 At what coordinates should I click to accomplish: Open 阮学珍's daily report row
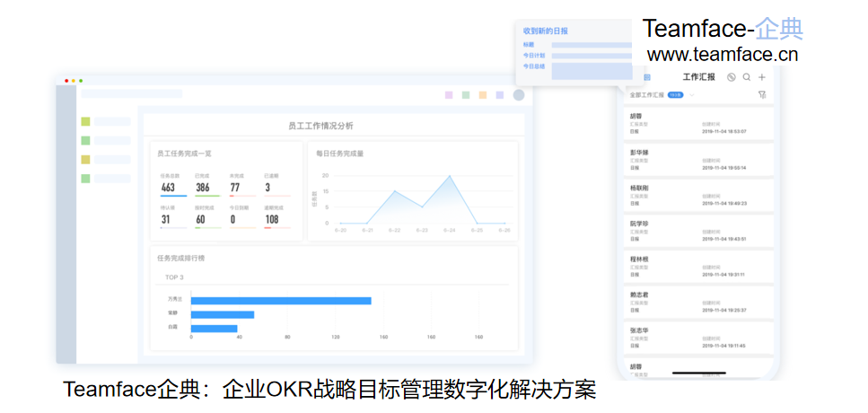[x=698, y=231]
